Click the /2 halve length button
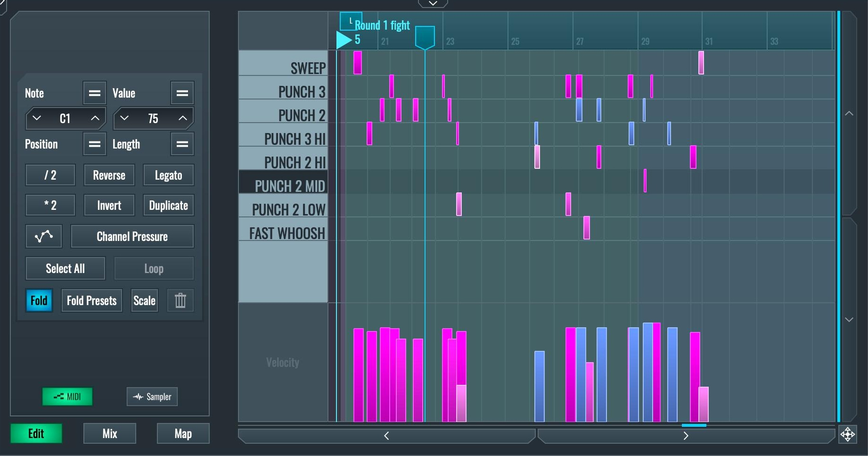 50,175
